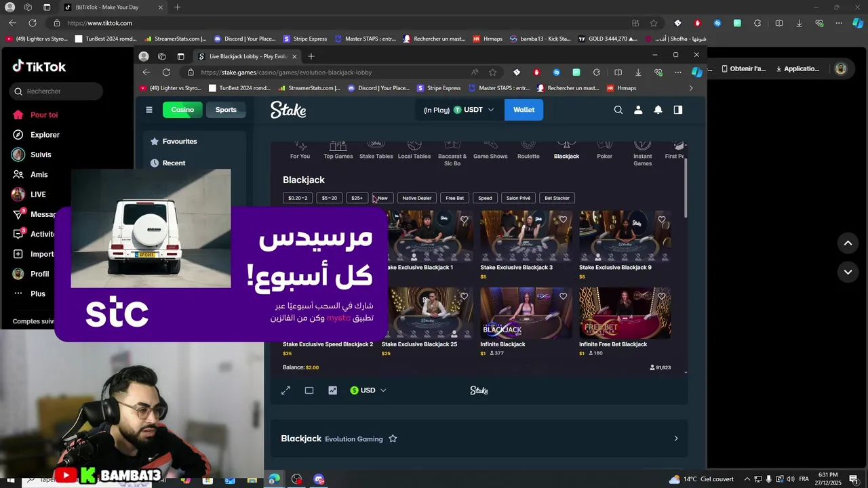The image size is (868, 488).
Task: Select the Stake Tables category
Action: tap(376, 150)
